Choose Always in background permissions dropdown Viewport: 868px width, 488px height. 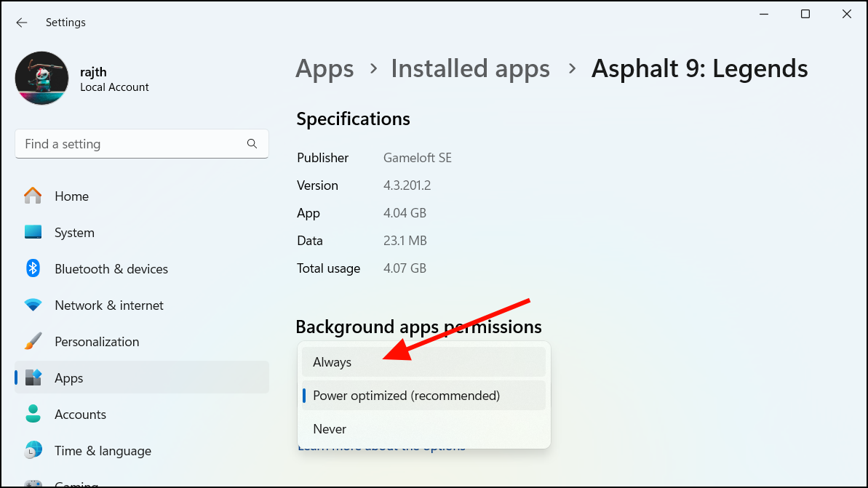coord(423,362)
